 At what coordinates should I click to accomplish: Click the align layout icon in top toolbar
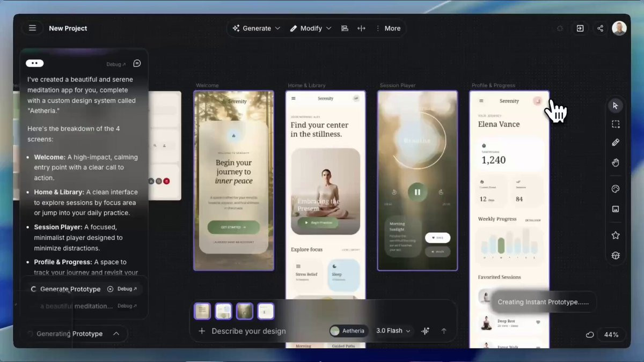point(345,28)
